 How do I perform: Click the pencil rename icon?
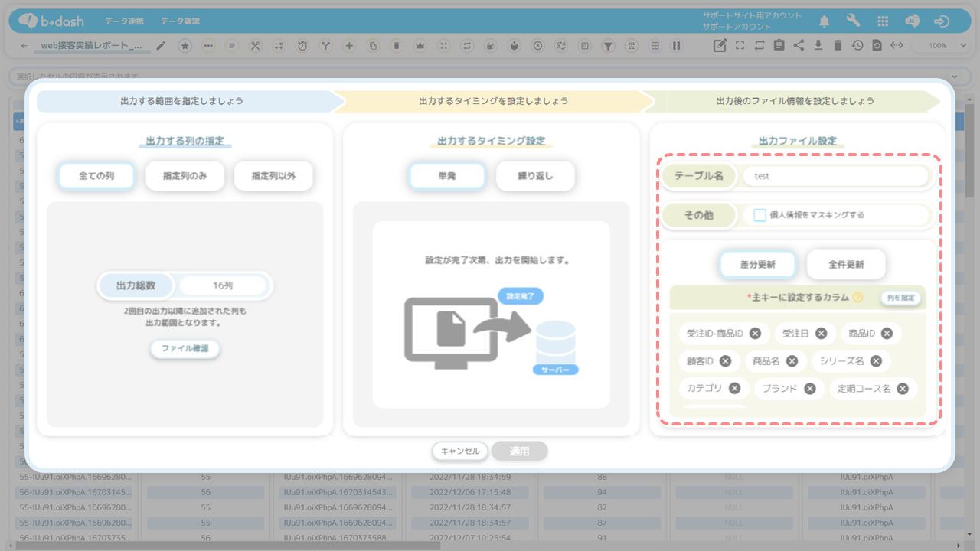pos(161,46)
